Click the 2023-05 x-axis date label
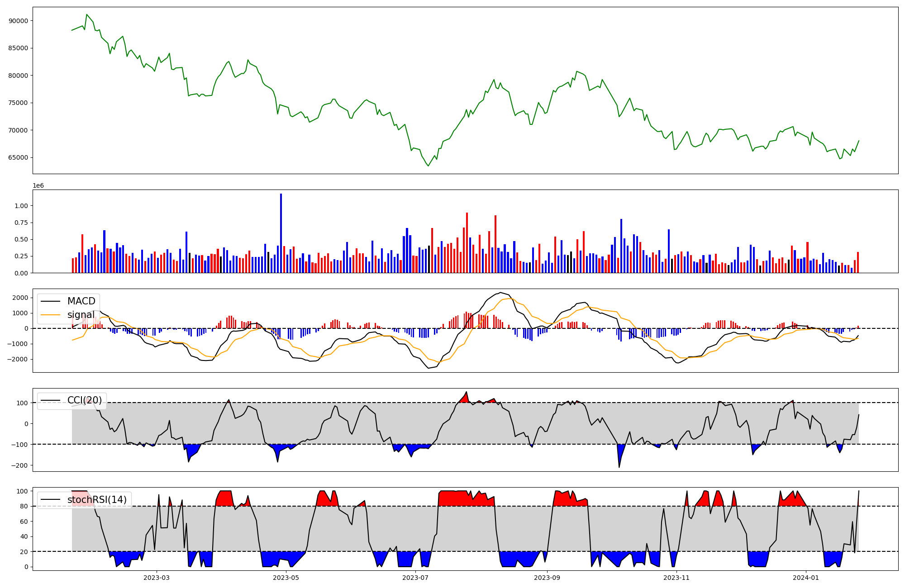The image size is (905, 588). coord(286,578)
